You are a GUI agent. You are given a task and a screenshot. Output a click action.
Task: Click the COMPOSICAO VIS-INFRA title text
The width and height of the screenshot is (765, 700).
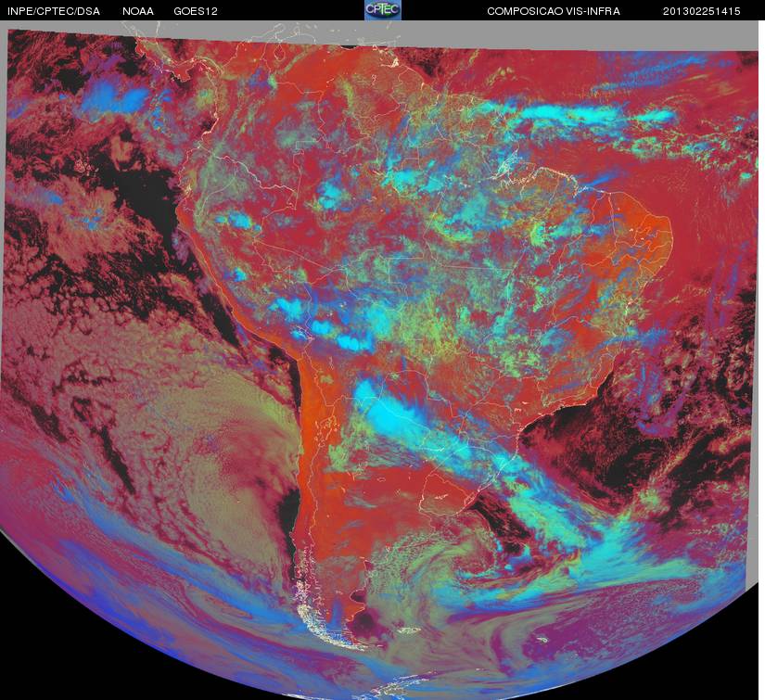tap(554, 11)
